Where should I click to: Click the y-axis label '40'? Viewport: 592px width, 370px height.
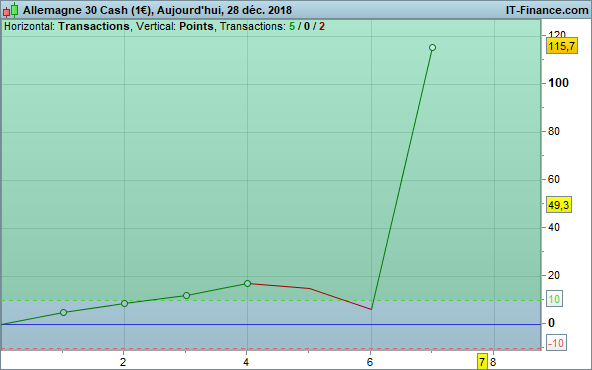tap(554, 227)
